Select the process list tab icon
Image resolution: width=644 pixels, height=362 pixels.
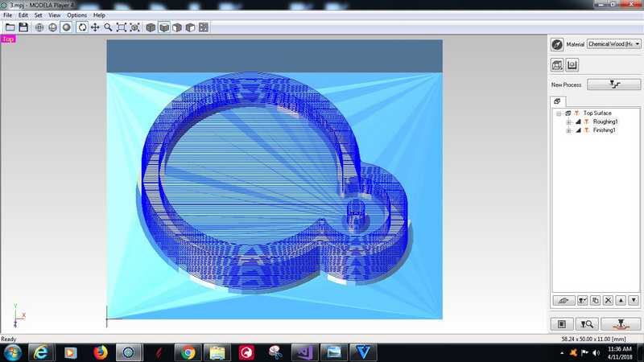[557, 101]
